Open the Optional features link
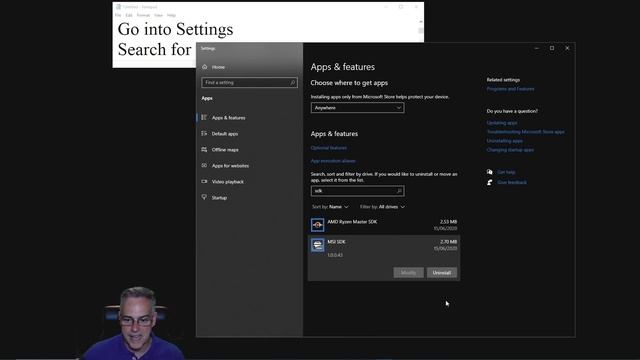The width and height of the screenshot is (640, 360). point(329,148)
